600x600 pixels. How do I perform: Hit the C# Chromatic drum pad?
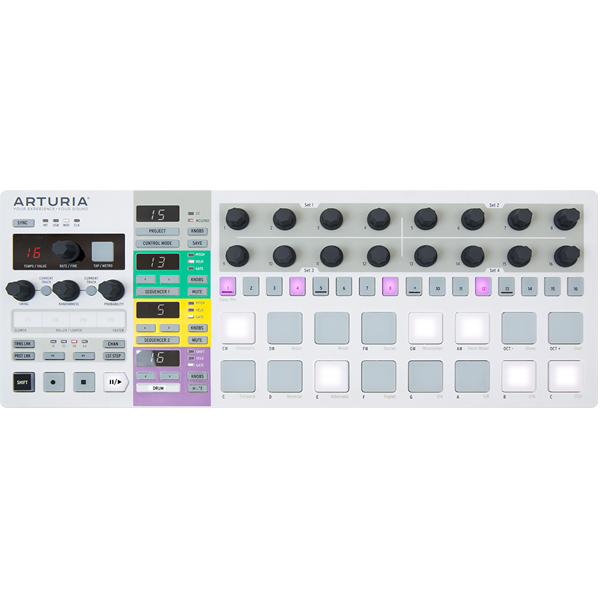(x=238, y=327)
